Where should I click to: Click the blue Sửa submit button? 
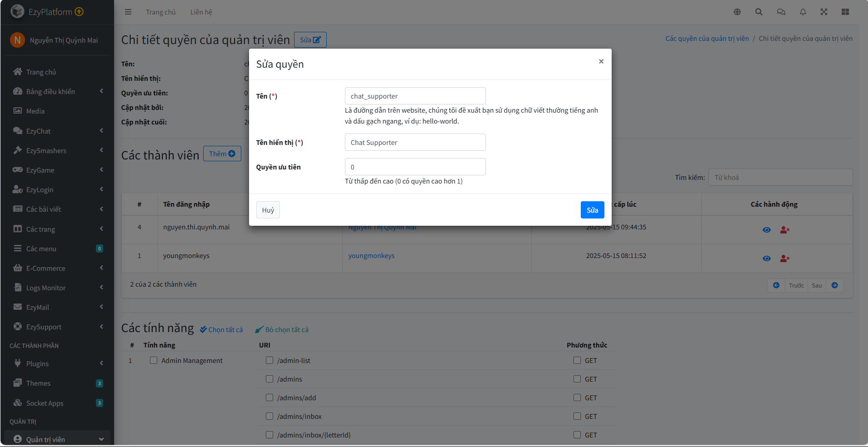coord(592,210)
